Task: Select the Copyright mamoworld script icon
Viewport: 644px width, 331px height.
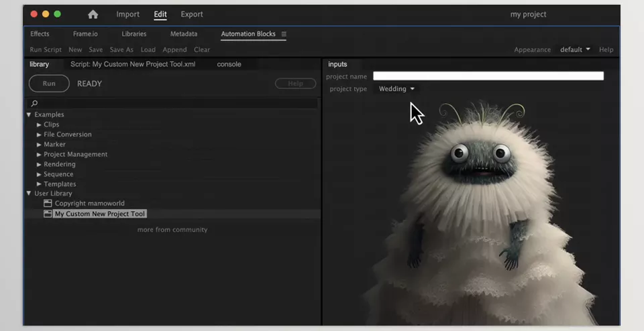Action: (48, 204)
